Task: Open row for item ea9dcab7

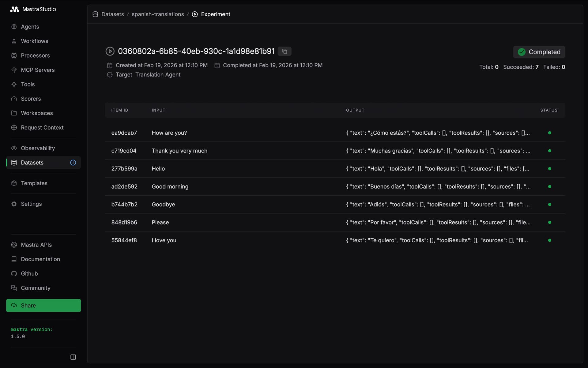Action: coord(124,133)
